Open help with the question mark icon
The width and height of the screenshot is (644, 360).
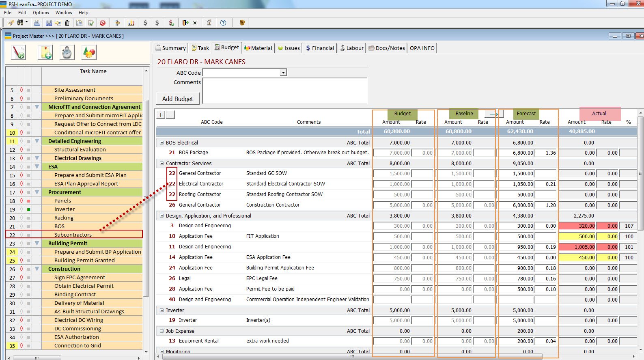click(x=223, y=23)
